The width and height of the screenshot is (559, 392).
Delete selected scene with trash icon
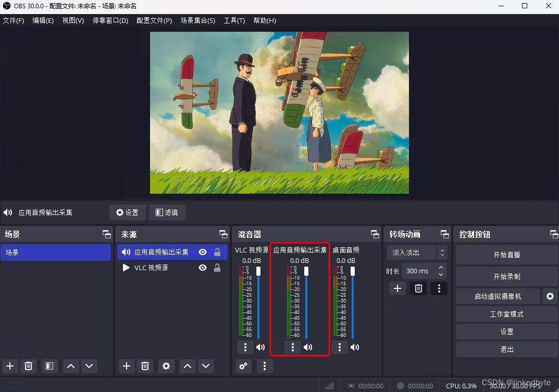pyautogui.click(x=29, y=366)
